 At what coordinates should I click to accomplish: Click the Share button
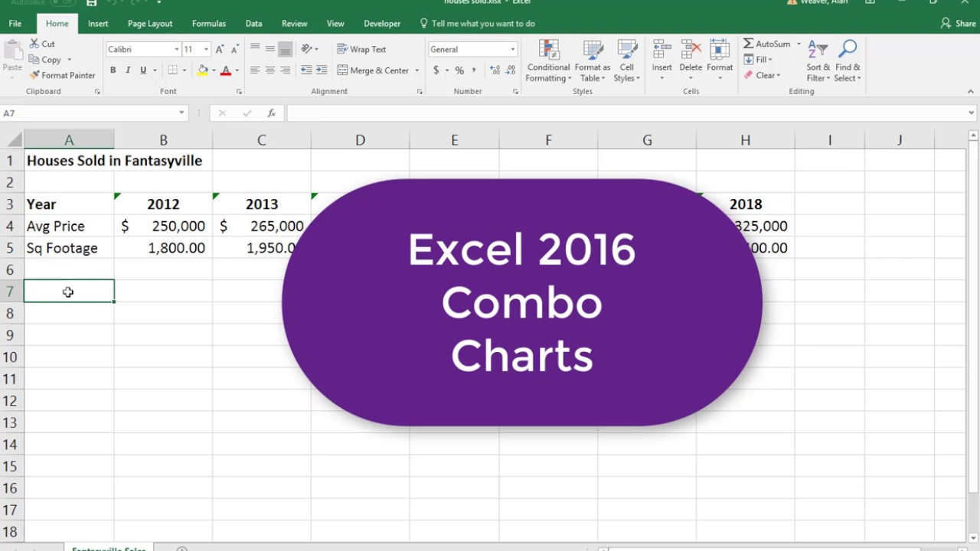(x=959, y=24)
